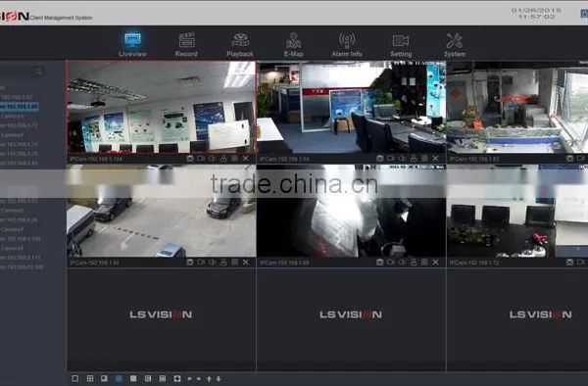Open the Alarm Info tab

coord(347,45)
